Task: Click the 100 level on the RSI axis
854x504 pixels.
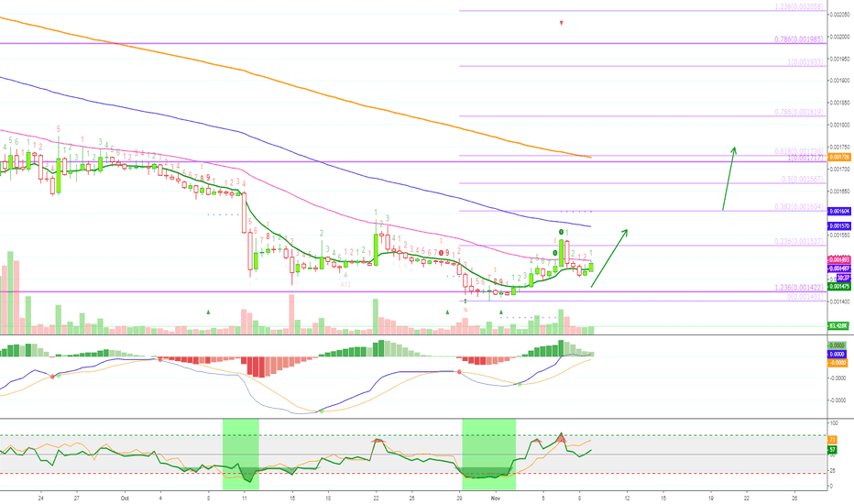Action: click(x=833, y=423)
